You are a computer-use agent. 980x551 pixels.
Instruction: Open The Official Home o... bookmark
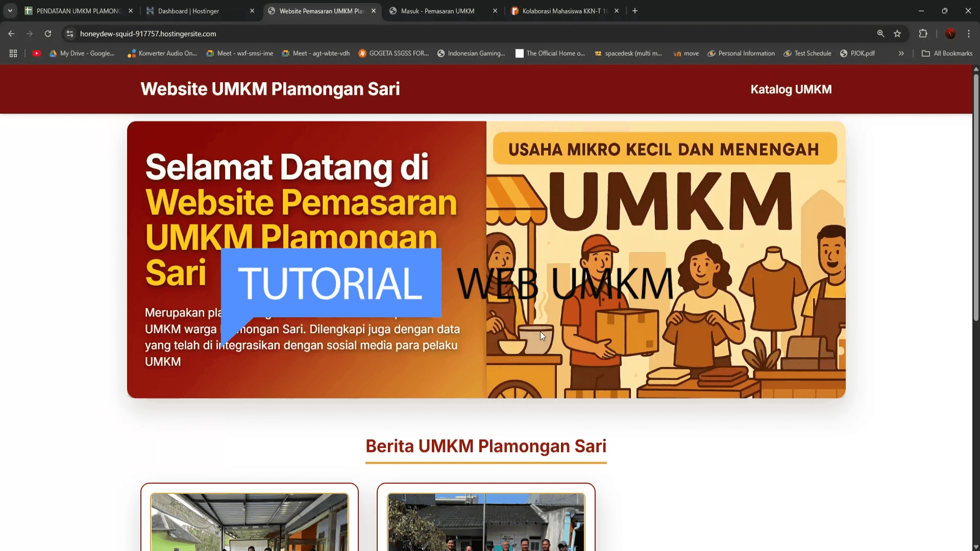click(x=550, y=53)
